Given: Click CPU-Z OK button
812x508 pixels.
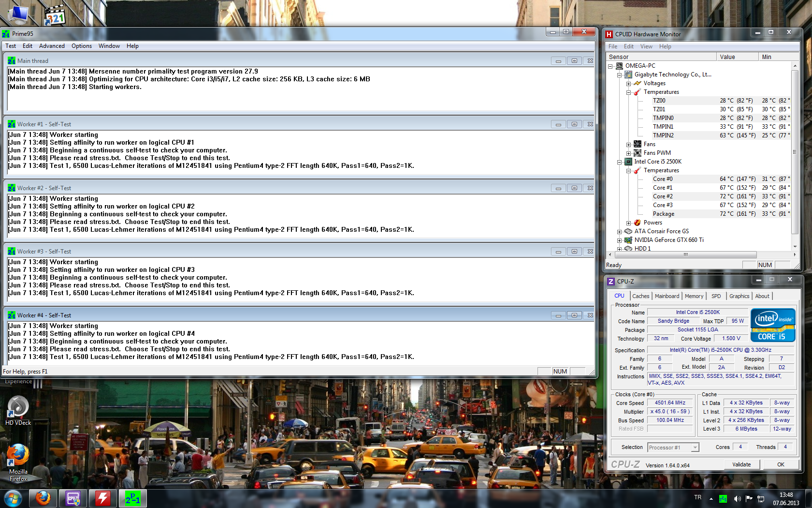Looking at the screenshot, I should 781,464.
